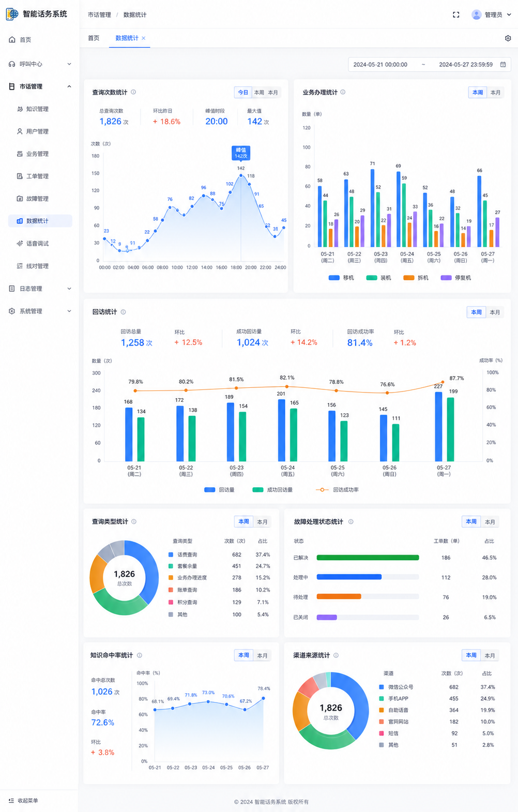Click the calendar icon in date range
This screenshot has height=812, width=518.
(503, 65)
